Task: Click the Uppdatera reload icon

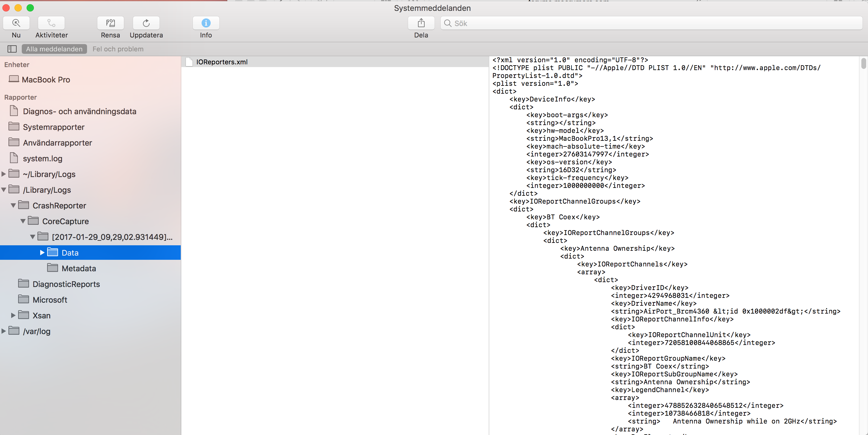Action: pos(146,23)
